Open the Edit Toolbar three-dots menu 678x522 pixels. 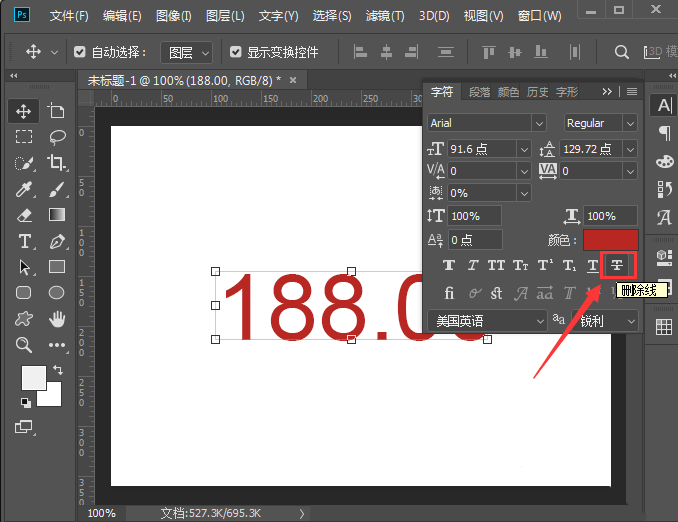(x=57, y=345)
